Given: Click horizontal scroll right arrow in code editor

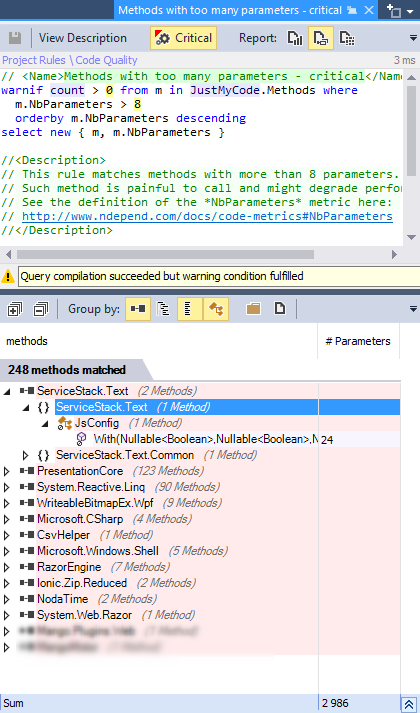Looking at the screenshot, I should coord(395,254).
